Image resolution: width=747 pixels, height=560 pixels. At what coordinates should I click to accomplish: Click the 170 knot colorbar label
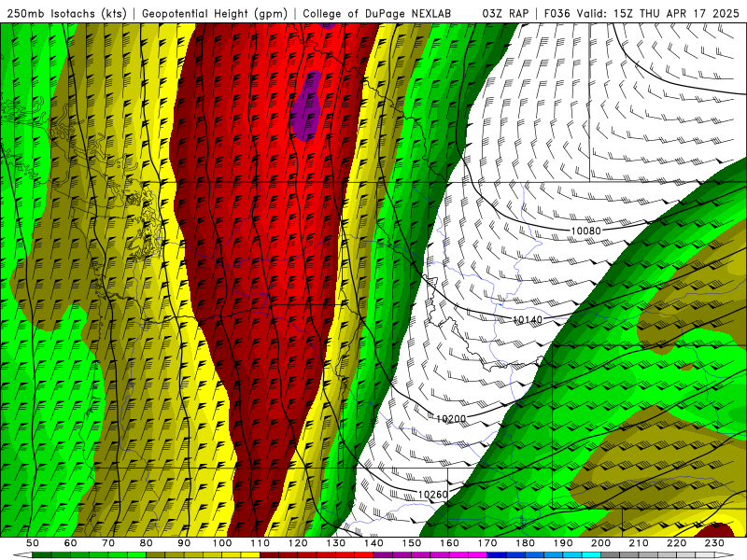487,543
